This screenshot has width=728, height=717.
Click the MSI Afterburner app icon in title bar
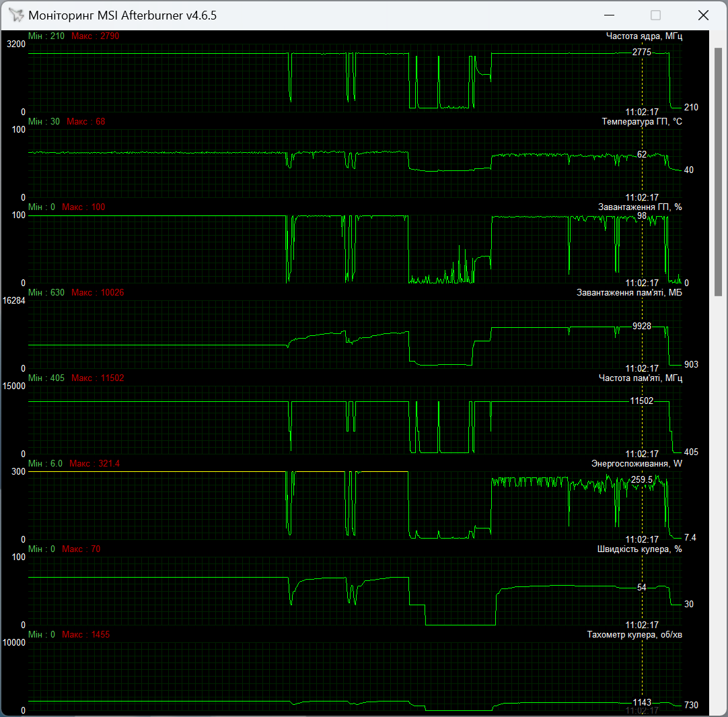[x=15, y=15]
